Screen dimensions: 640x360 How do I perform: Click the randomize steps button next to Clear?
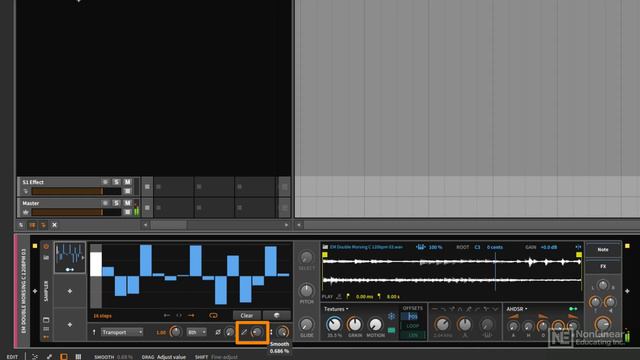277,316
